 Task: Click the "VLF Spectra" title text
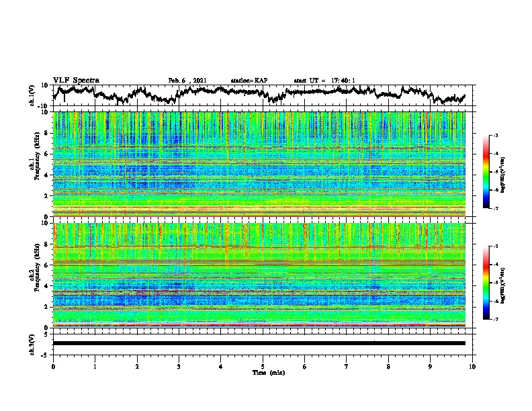76,81
